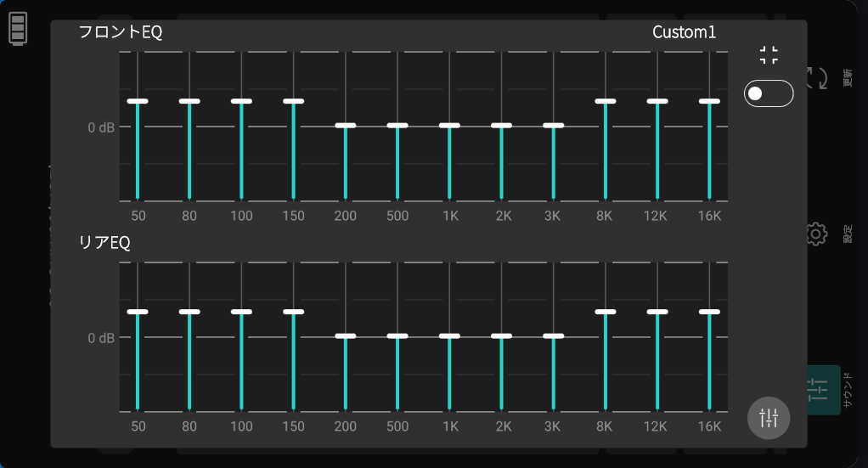Click the front EQ 50 Hz slider handle
This screenshot has width=868, height=468.
tap(138, 101)
